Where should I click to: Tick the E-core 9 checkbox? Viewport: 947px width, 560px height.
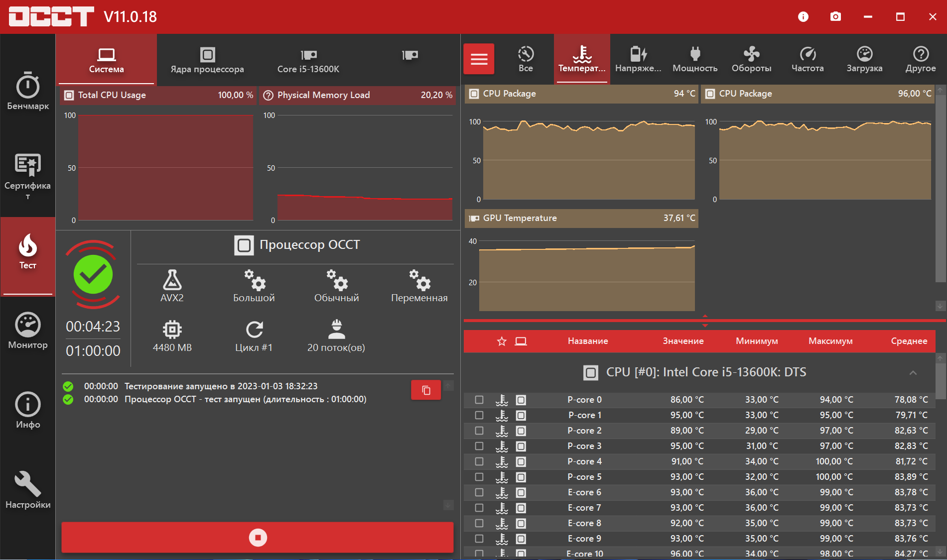click(479, 539)
